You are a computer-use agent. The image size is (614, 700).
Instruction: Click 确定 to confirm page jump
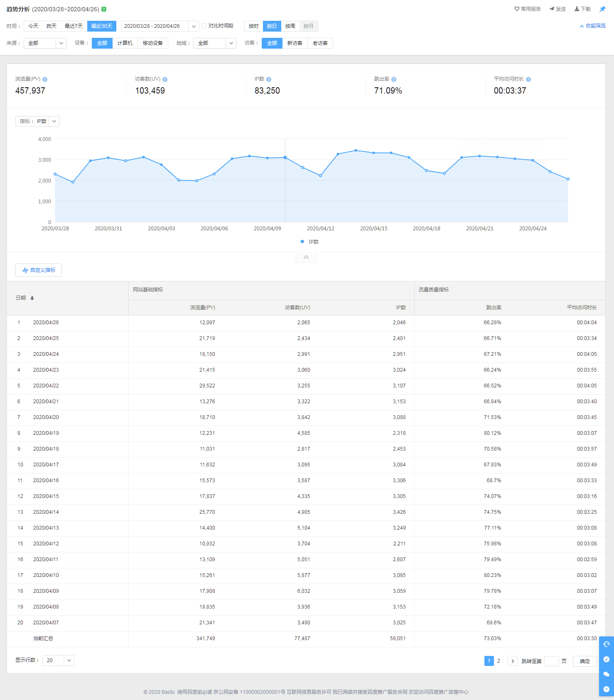pyautogui.click(x=585, y=661)
